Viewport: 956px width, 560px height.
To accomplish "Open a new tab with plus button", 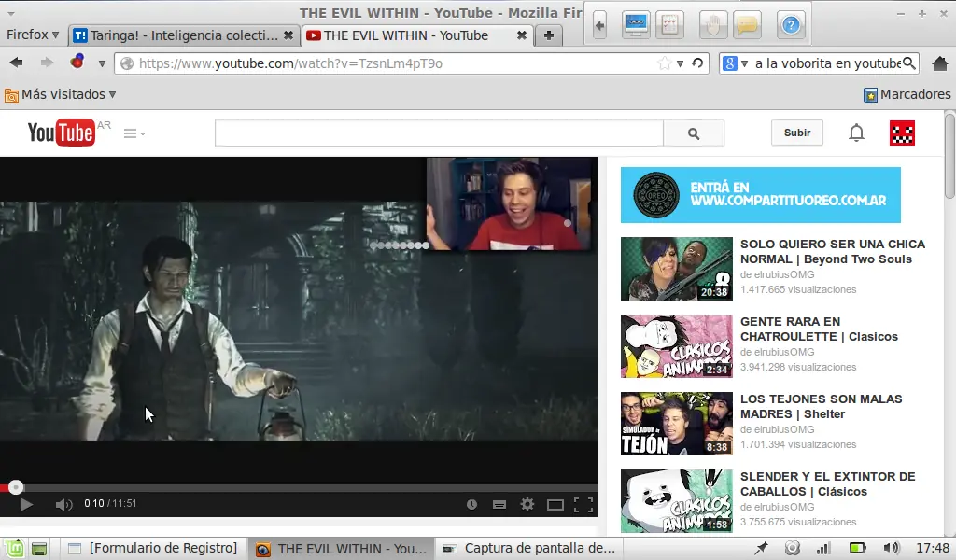I will (x=549, y=35).
